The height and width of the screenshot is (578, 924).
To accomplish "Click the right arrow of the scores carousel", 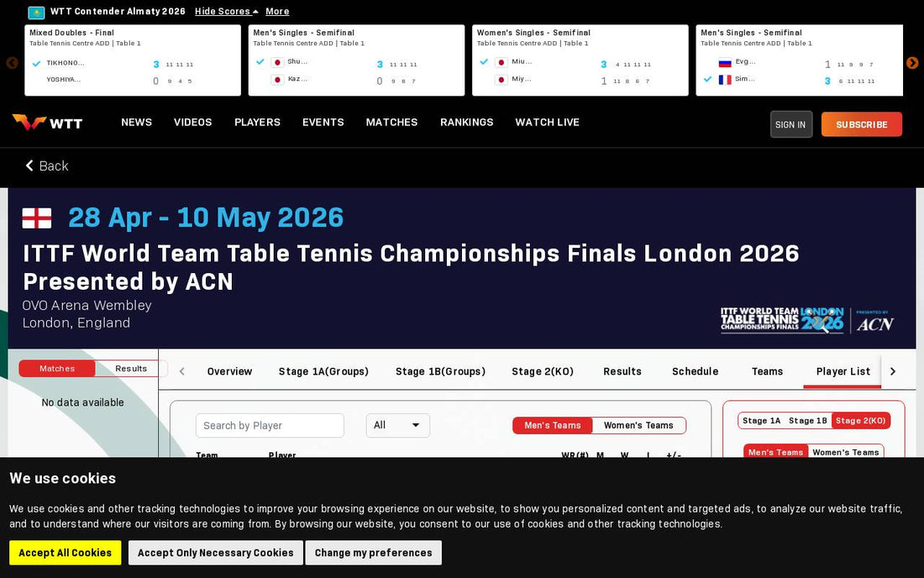I will coord(912,63).
